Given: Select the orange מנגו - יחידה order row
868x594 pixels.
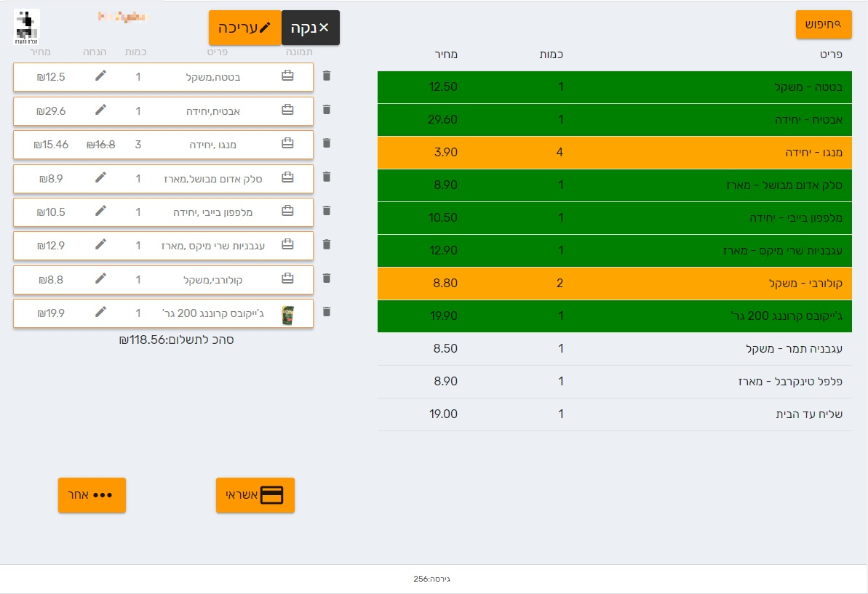Looking at the screenshot, I should [x=615, y=153].
